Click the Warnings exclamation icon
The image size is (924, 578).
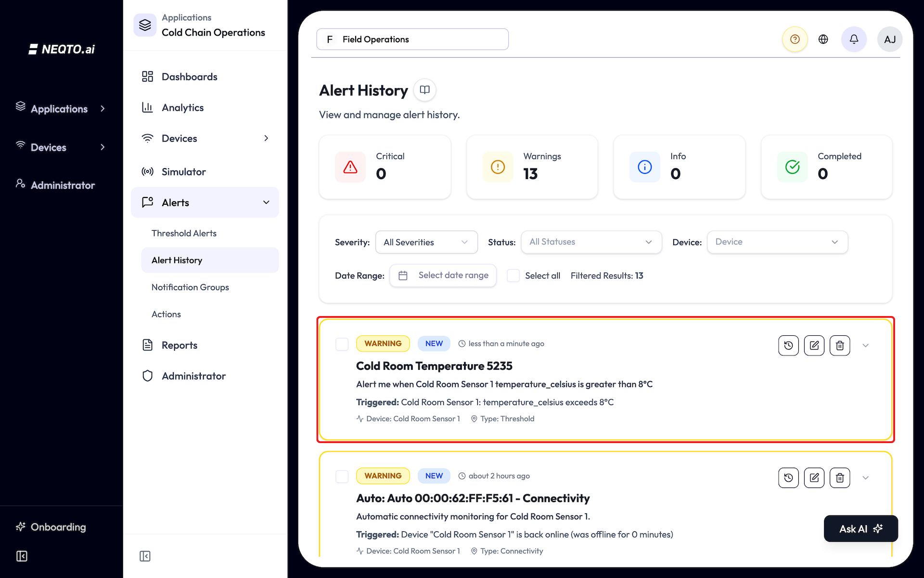(x=498, y=167)
